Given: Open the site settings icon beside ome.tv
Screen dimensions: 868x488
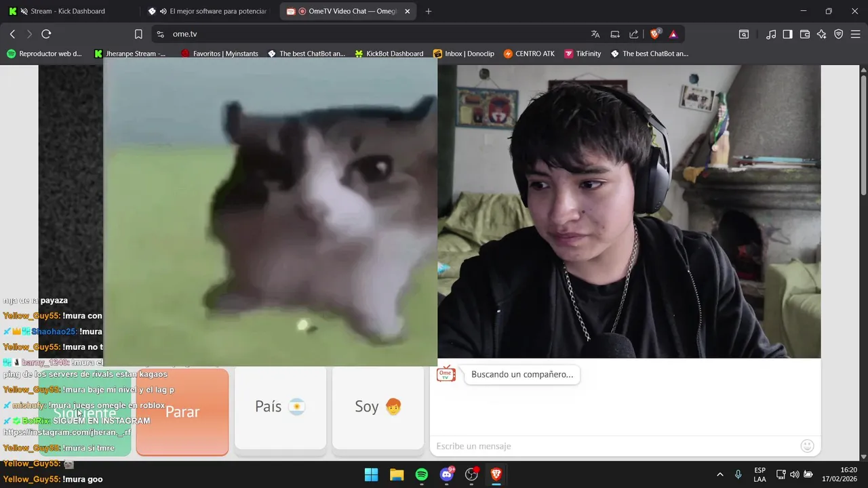Looking at the screenshot, I should (x=160, y=34).
